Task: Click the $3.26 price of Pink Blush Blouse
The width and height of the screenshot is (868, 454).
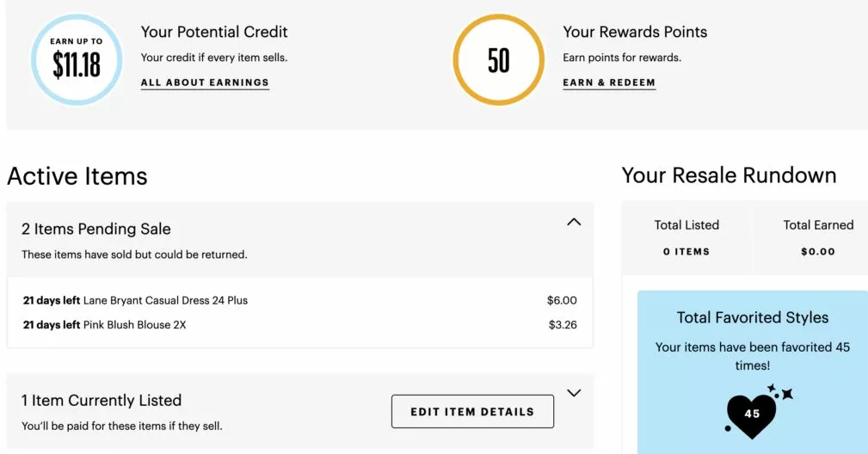Action: coord(563,325)
